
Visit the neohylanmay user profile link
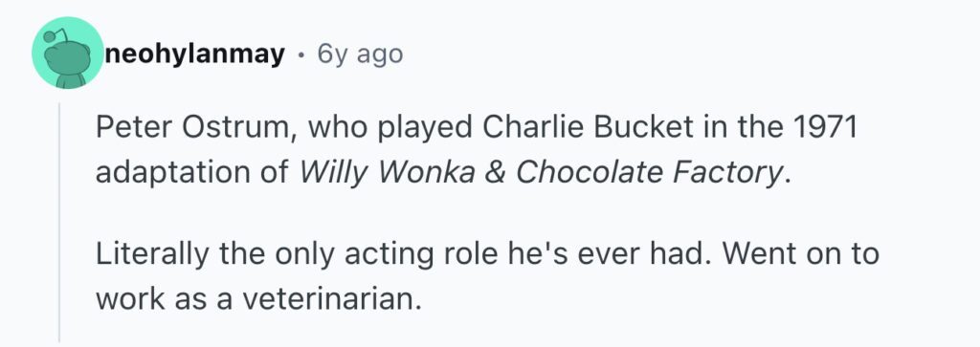coord(194,54)
